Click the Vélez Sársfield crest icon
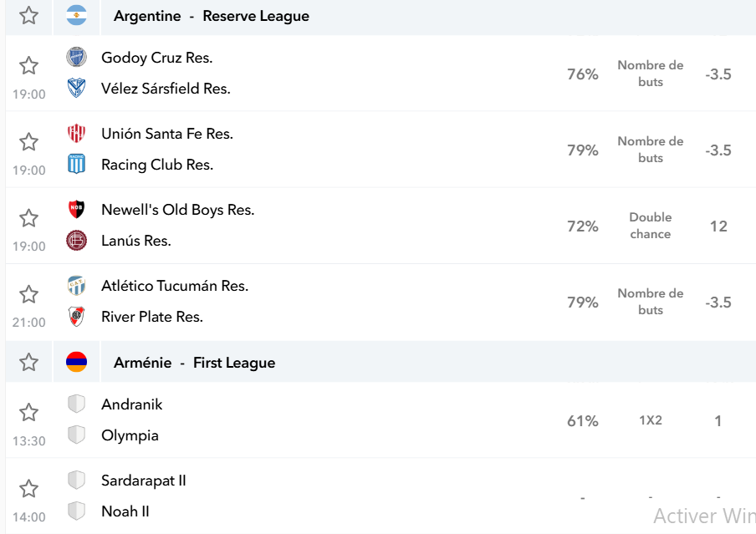Viewport: 756px width, 534px height. click(x=76, y=89)
